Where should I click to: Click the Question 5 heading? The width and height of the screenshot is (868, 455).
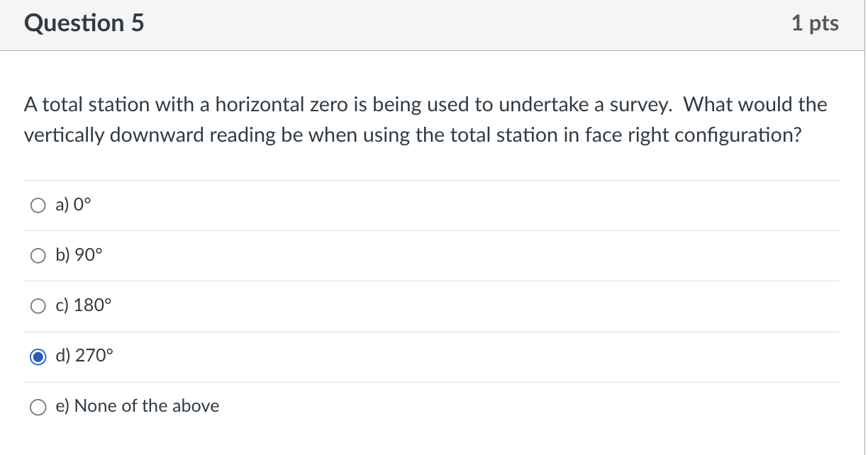(x=84, y=23)
